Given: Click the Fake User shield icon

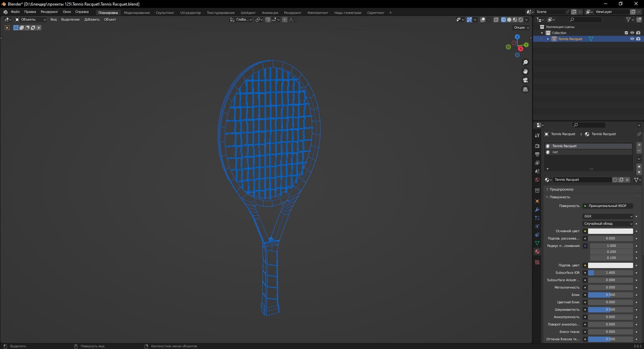Looking at the screenshot, I should point(615,180).
